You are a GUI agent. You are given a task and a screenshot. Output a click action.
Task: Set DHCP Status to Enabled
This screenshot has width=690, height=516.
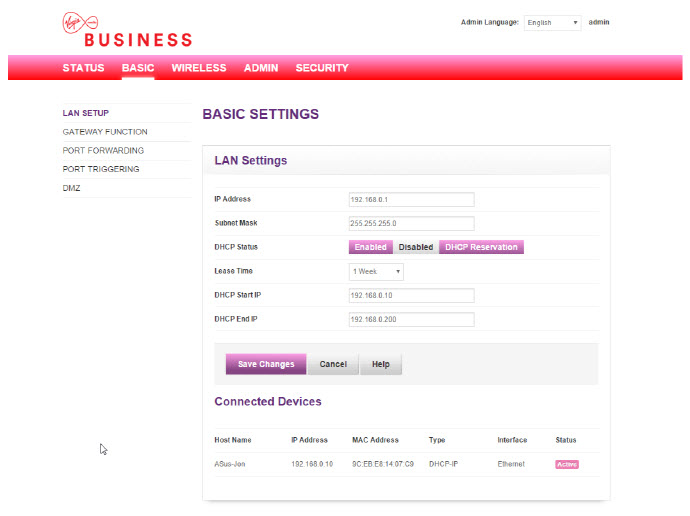tap(370, 247)
